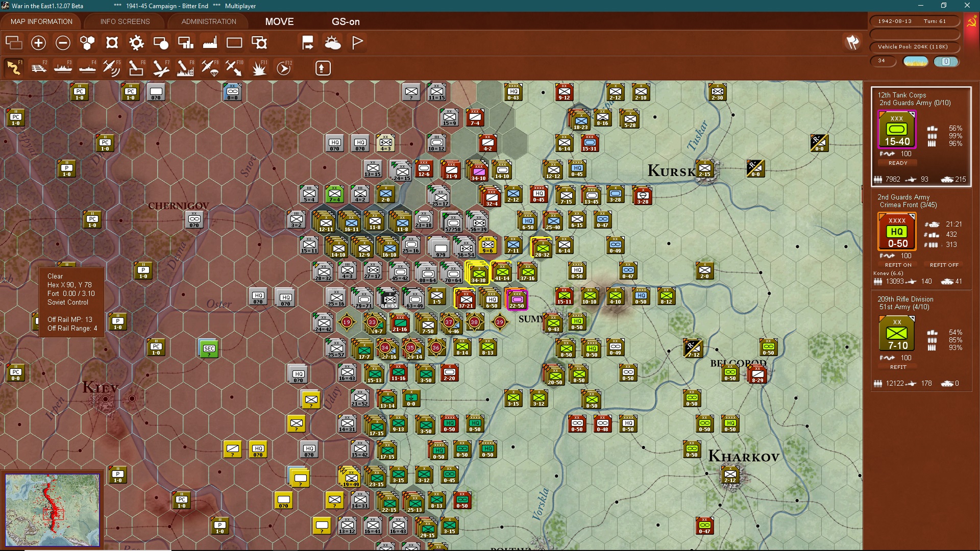Open the ADMINISTRATION tab
This screenshot has height=551, width=980.
click(x=209, y=21)
